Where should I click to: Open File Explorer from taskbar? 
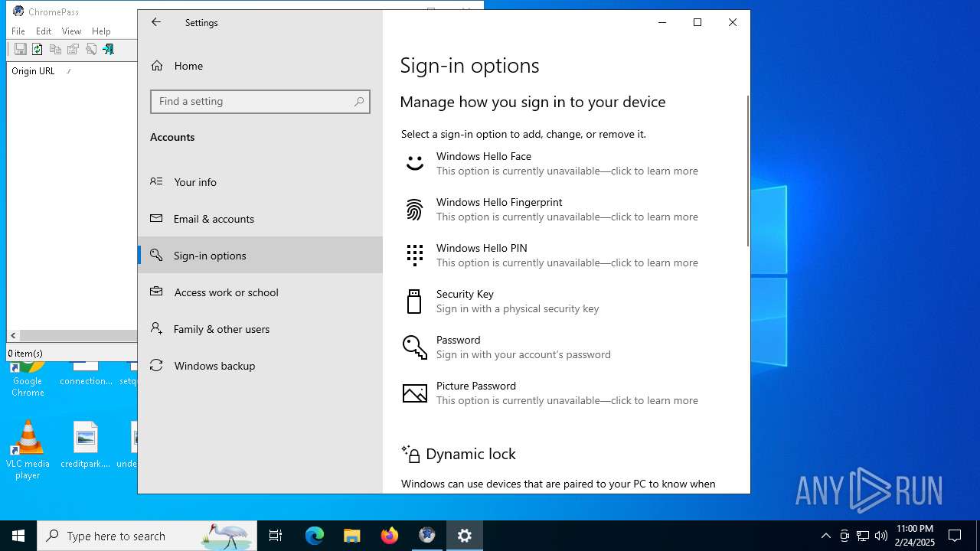[x=352, y=536]
